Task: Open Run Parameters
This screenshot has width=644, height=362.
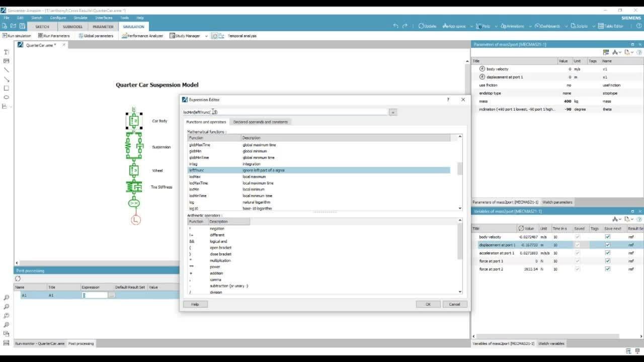Action: [x=53, y=36]
